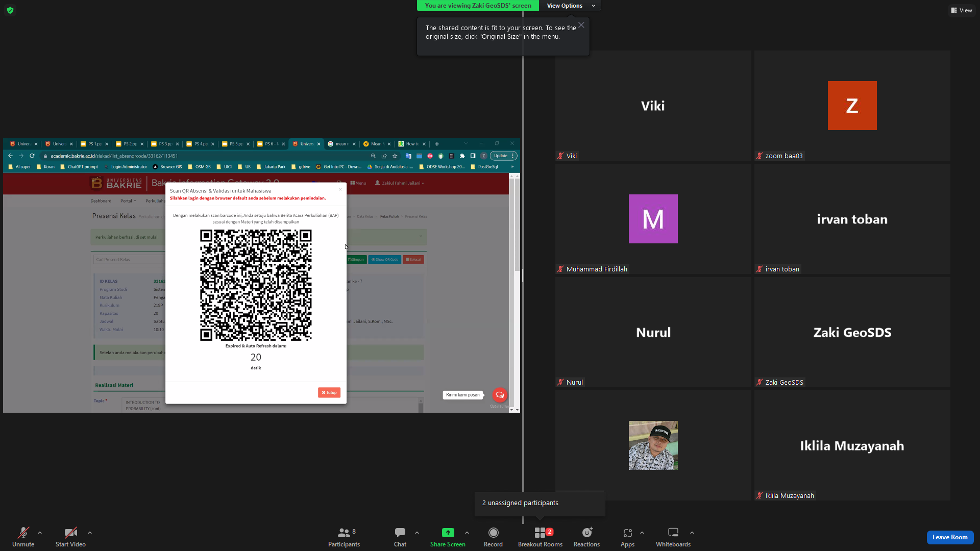The image size is (980, 551).
Task: Expand the Chat options chevron
Action: tap(417, 533)
